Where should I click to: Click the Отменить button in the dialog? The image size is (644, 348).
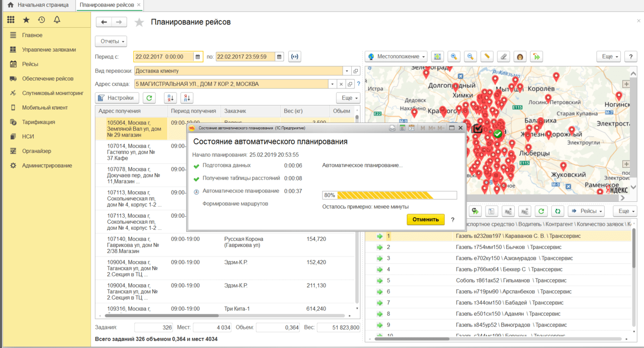[425, 220]
